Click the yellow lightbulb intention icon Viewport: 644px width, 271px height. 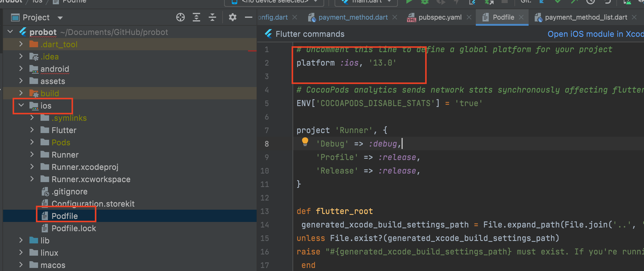pyautogui.click(x=305, y=142)
